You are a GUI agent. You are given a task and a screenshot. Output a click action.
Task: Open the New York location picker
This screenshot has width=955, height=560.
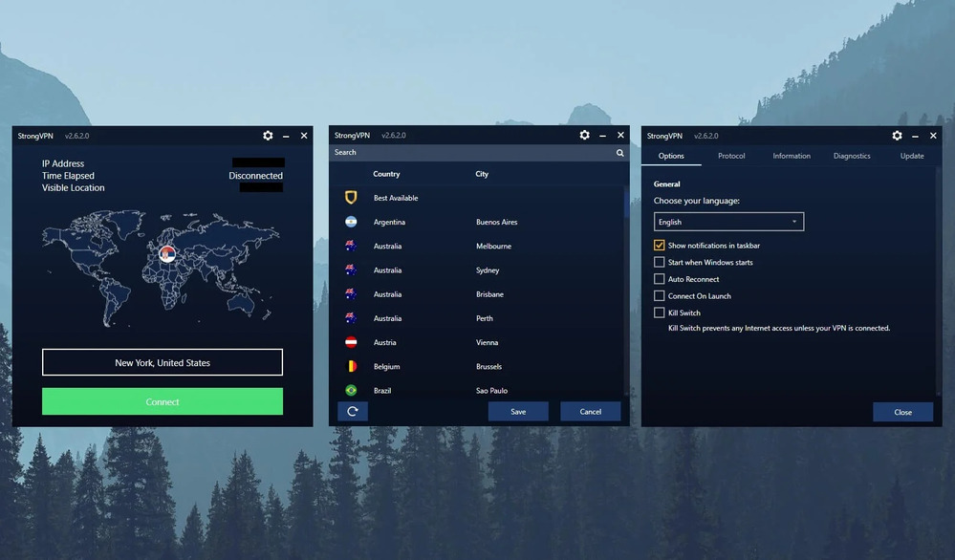pos(162,361)
